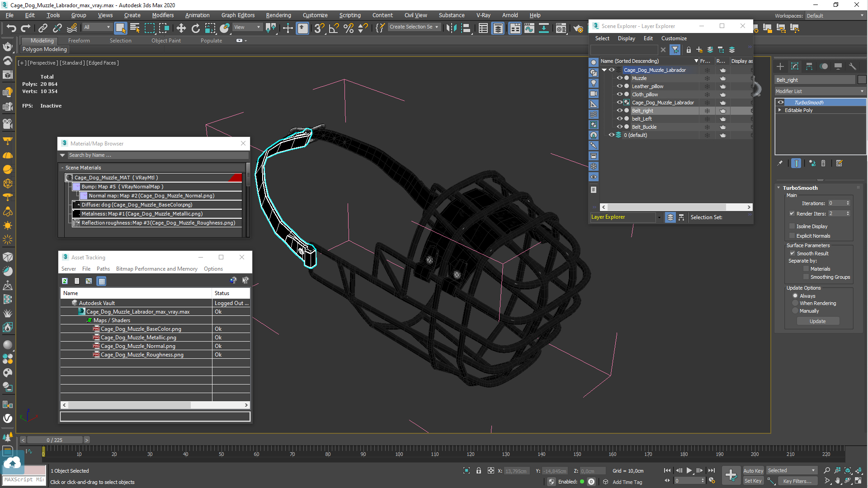Open the Rendering menu
The height and width of the screenshot is (488, 868).
pos(278,15)
